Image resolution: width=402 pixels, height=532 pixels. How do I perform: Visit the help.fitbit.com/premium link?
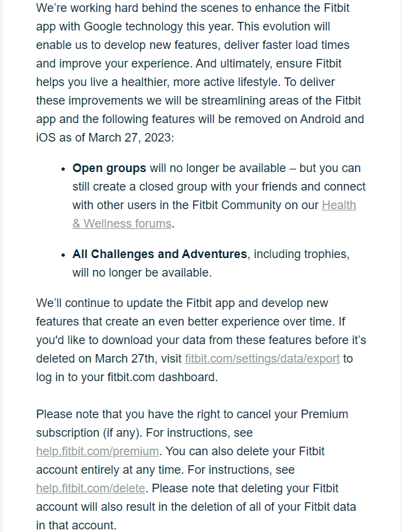[97, 451]
